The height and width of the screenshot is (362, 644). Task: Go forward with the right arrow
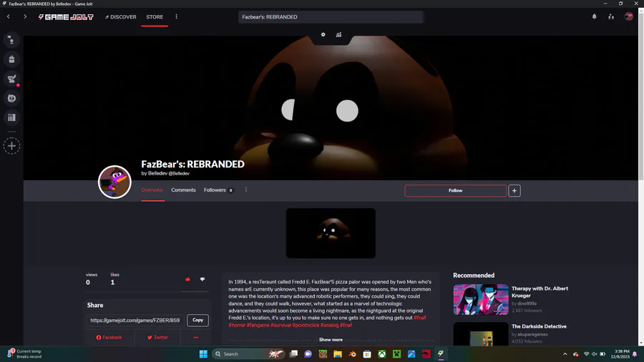click(24, 17)
